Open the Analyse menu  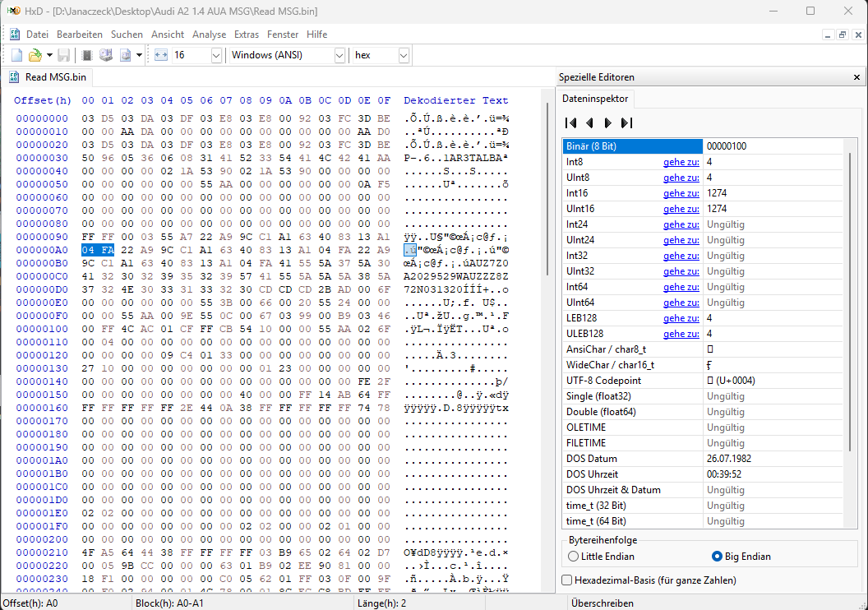click(209, 35)
